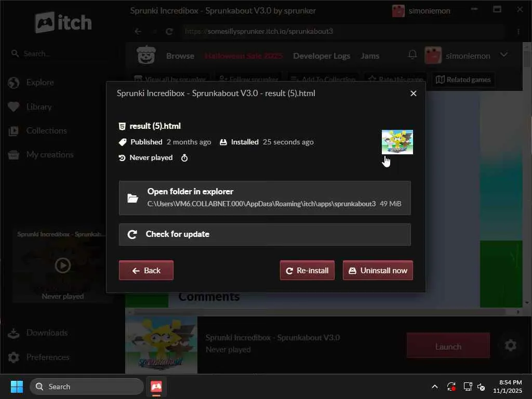Go Back in the dialog
This screenshot has height=399, width=532.
coord(146,270)
